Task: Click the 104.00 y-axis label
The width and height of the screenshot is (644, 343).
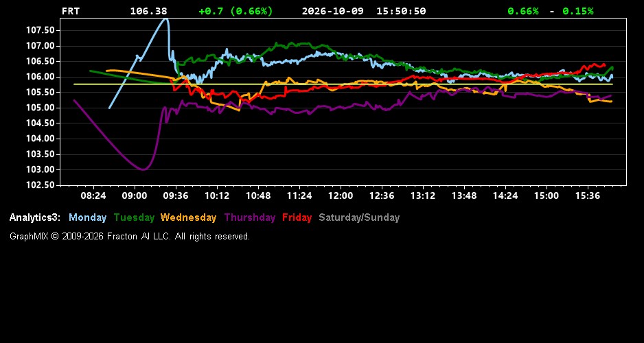Action: click(x=41, y=139)
